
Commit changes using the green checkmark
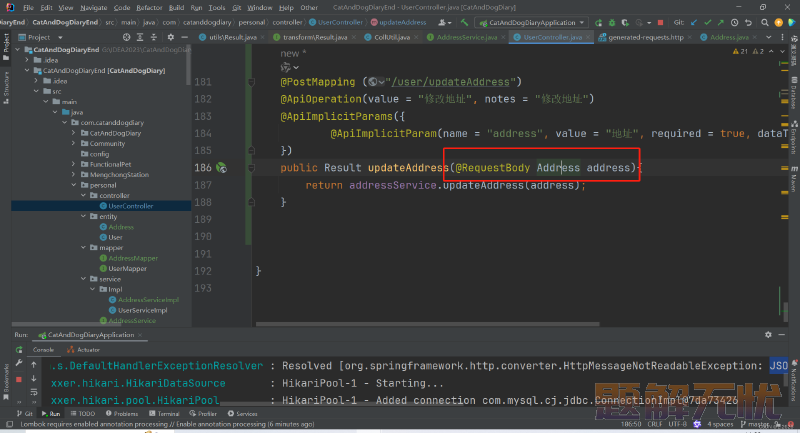click(708, 22)
